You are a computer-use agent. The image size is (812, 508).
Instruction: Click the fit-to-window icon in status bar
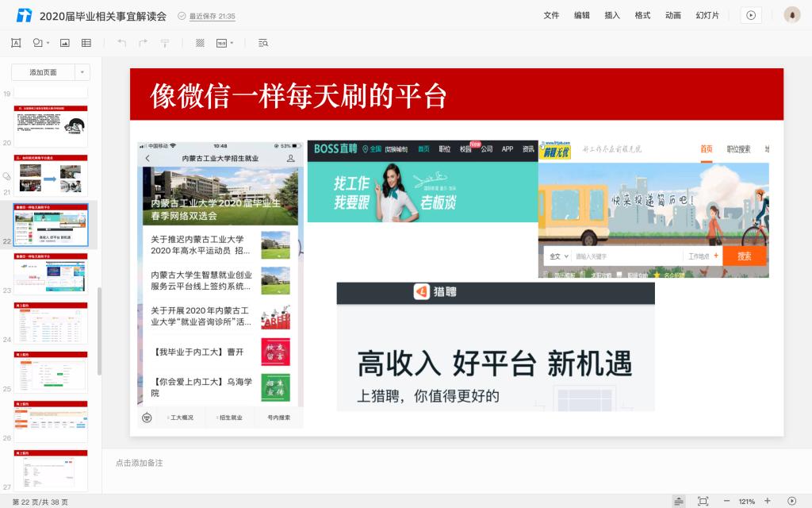point(703,501)
